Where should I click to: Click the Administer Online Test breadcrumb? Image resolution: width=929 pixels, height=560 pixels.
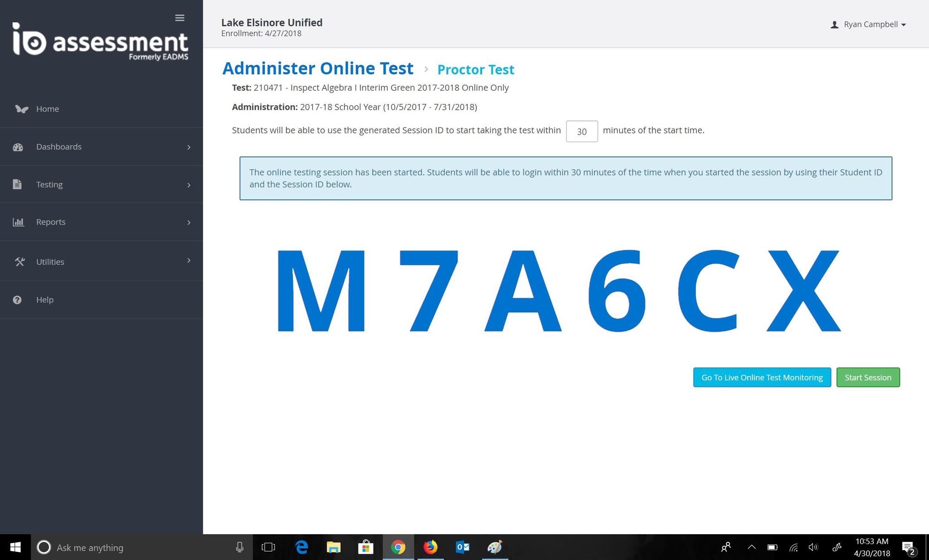(318, 68)
